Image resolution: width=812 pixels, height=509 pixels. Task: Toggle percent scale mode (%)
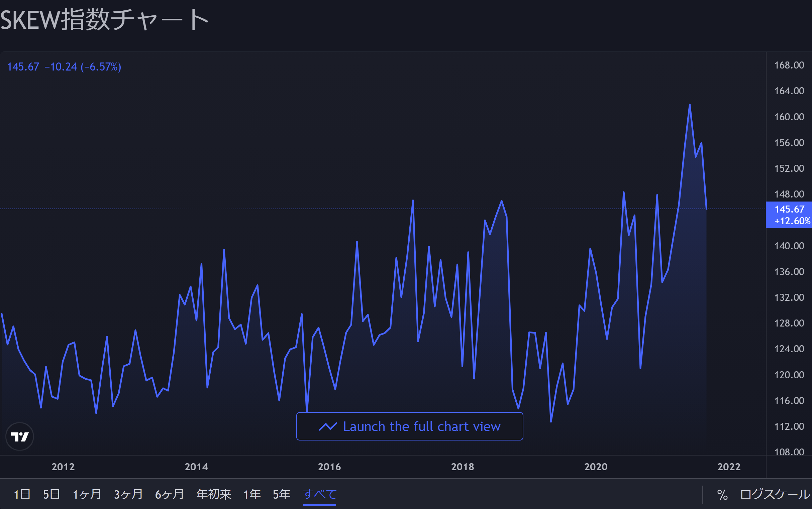click(722, 495)
